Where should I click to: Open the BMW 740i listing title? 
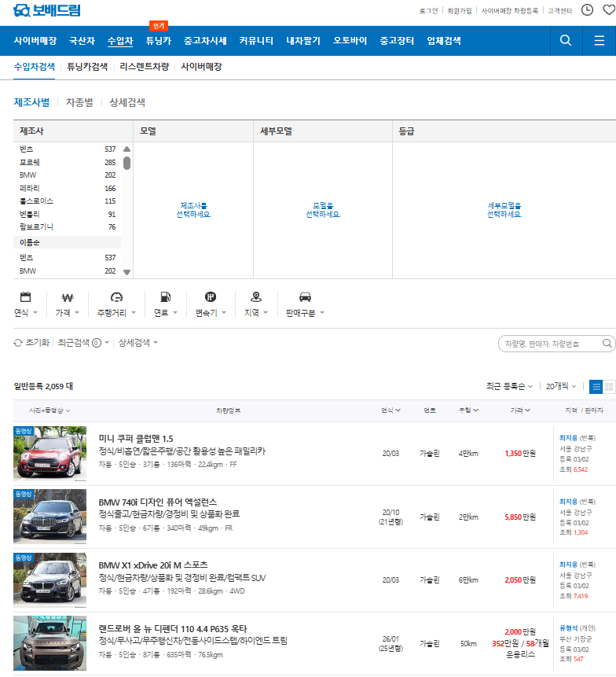158,502
